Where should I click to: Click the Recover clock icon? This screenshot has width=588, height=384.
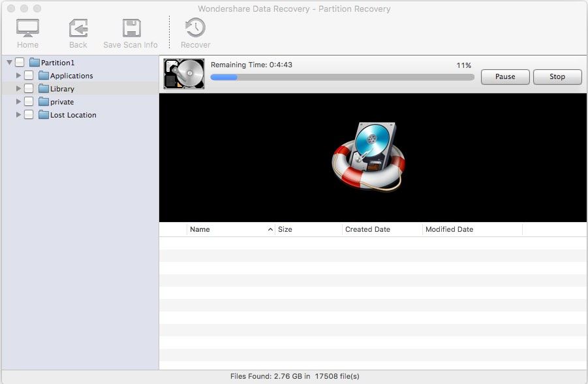point(195,28)
